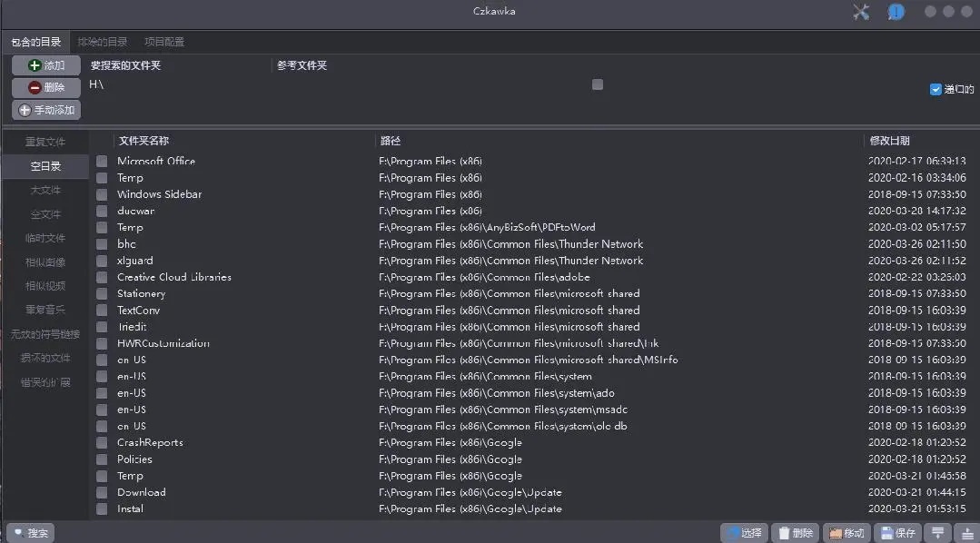Select 重复文件 in the left sidebar

coord(45,142)
